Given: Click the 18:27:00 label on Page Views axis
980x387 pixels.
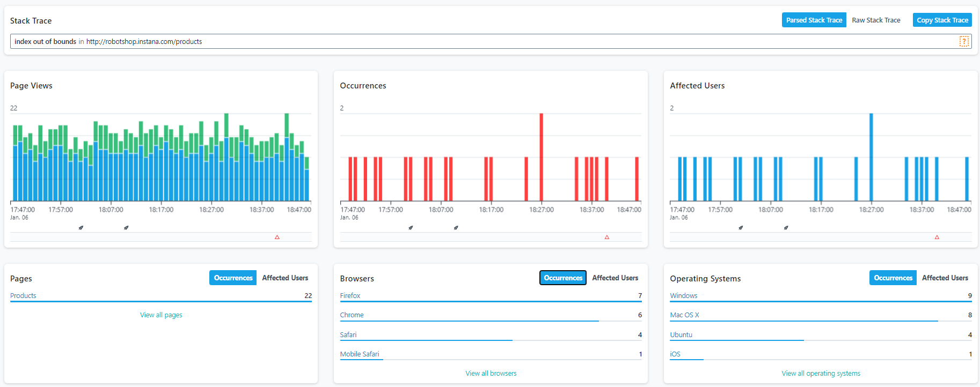Looking at the screenshot, I should tap(211, 210).
